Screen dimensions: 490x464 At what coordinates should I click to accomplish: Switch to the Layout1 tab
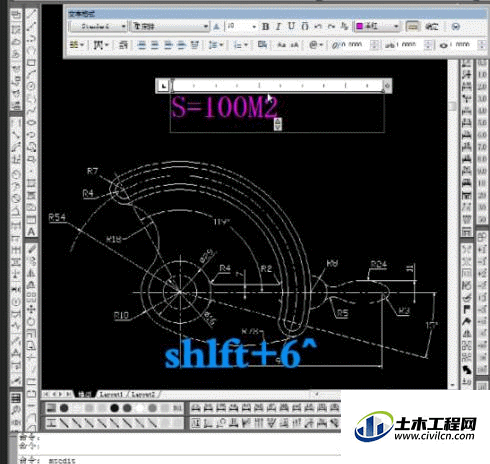click(x=112, y=395)
